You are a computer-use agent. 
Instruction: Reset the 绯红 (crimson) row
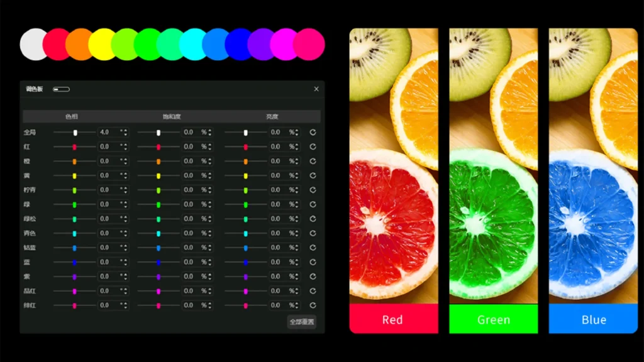(313, 305)
